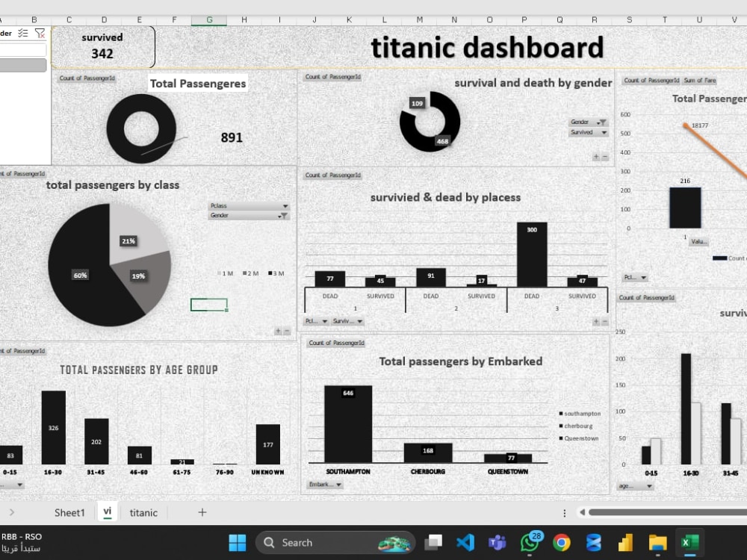Viewport: 747px width, 560px height.
Task: Open File Explorer from taskbar
Action: pyautogui.click(x=657, y=542)
